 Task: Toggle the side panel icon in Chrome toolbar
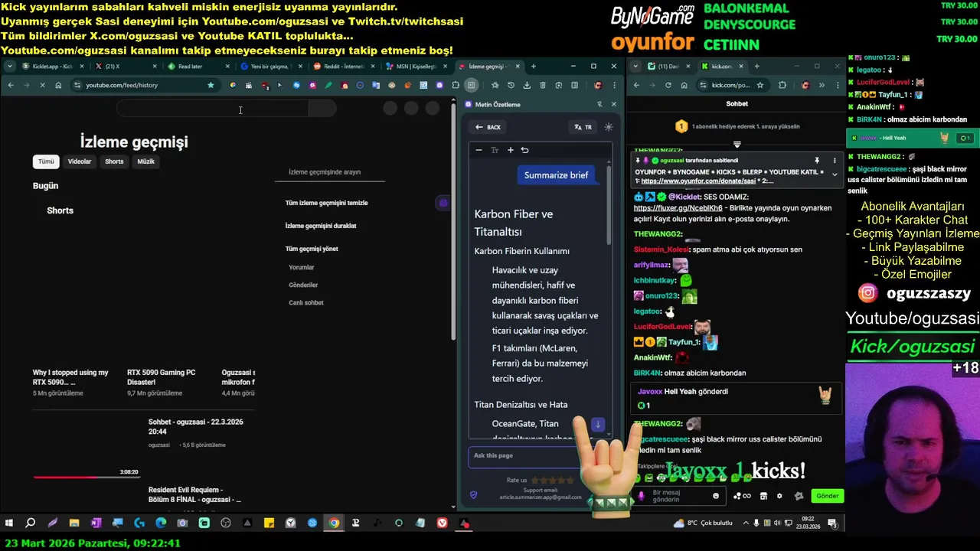(x=472, y=85)
